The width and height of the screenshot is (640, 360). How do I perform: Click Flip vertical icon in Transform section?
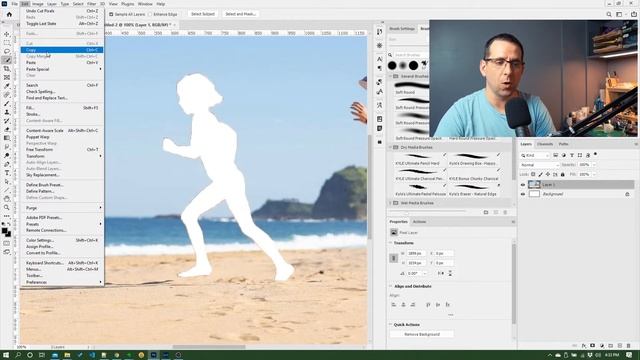click(x=450, y=273)
